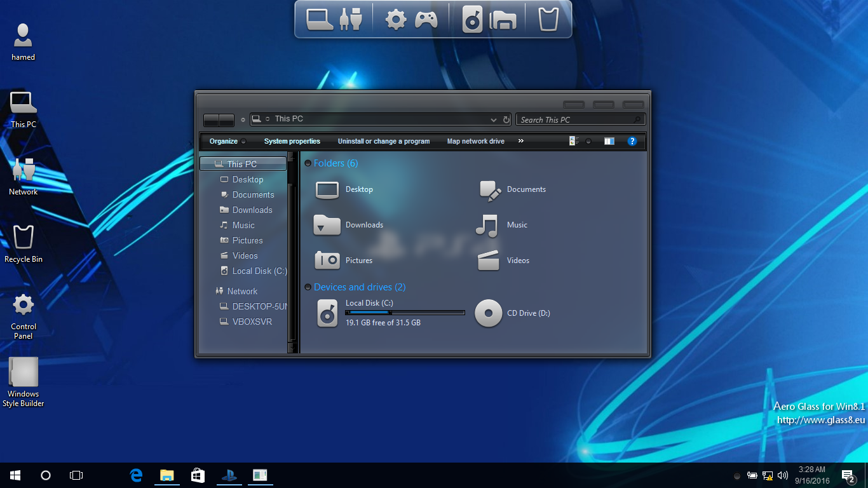Viewport: 868px width, 488px height.
Task: Select Downloads in the navigation pane
Action: [252, 210]
